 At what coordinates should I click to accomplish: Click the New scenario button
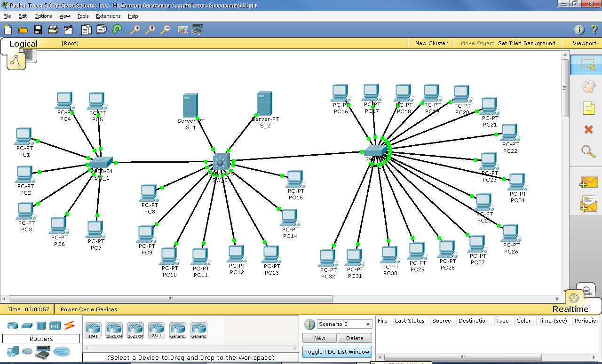click(x=319, y=338)
